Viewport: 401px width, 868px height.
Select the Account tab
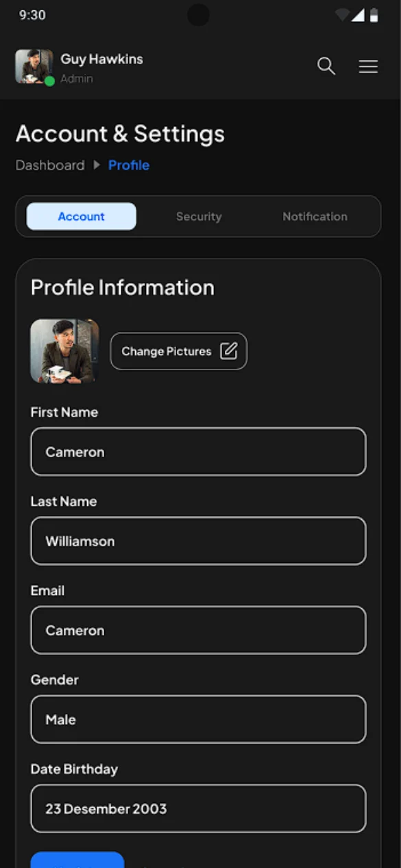81,216
